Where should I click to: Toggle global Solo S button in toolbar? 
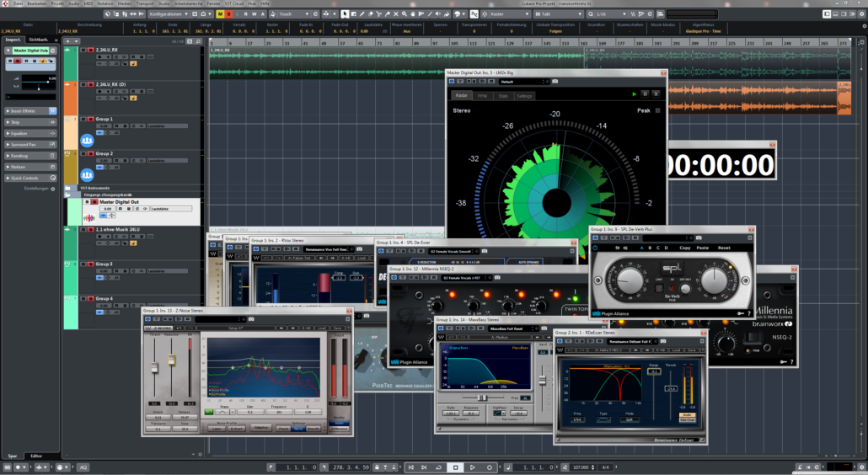[x=229, y=13]
